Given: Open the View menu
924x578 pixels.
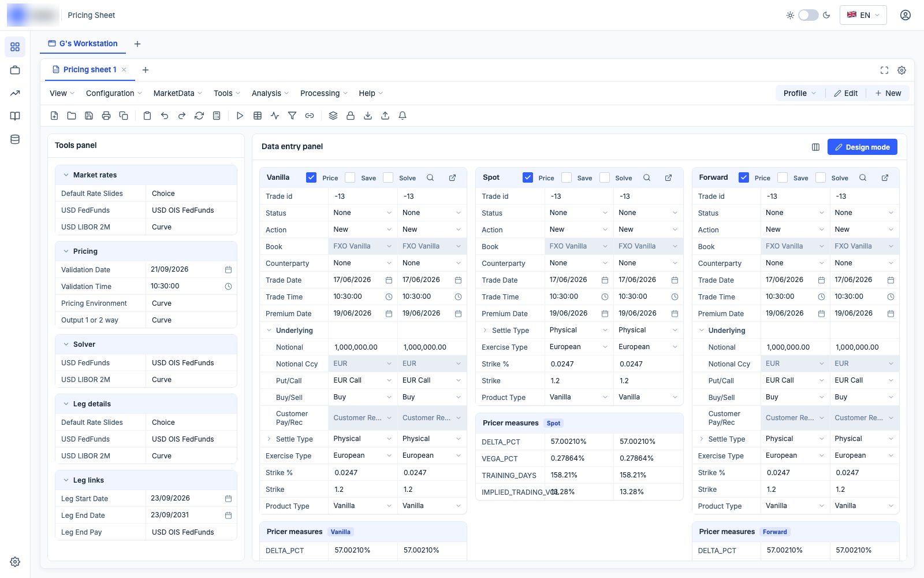Looking at the screenshot, I should [x=62, y=93].
